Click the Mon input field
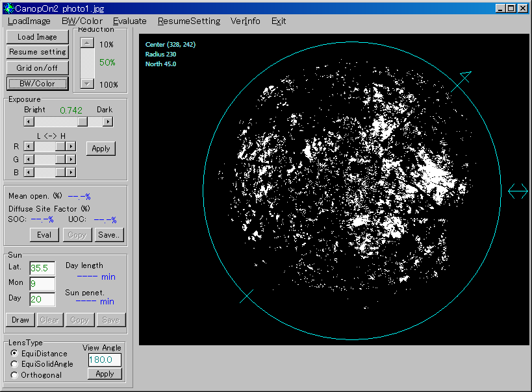This screenshot has height=392, width=532. 42,284
